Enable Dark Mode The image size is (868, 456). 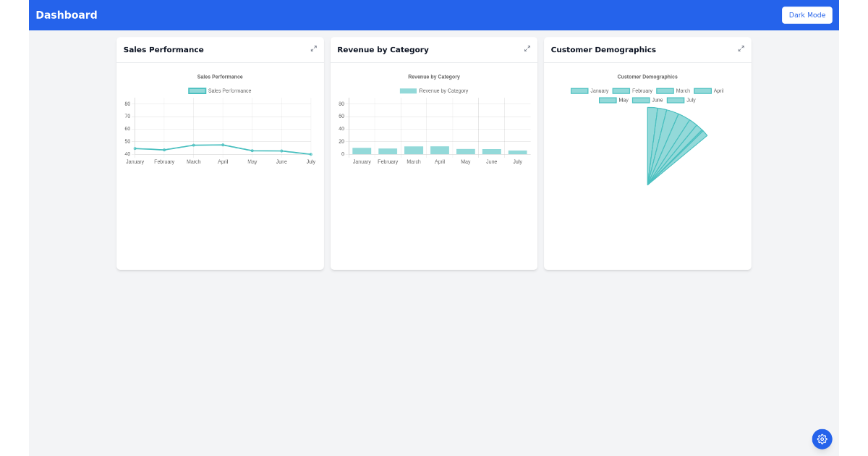(807, 14)
